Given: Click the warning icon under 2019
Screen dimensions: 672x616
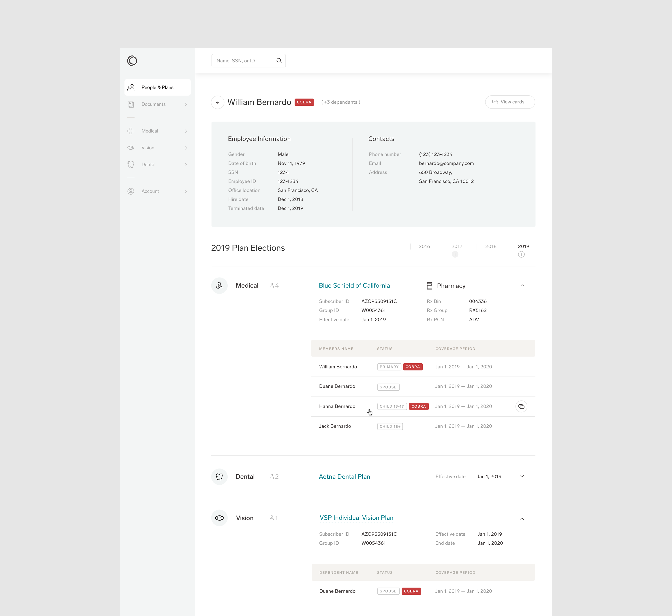Looking at the screenshot, I should [x=521, y=255].
